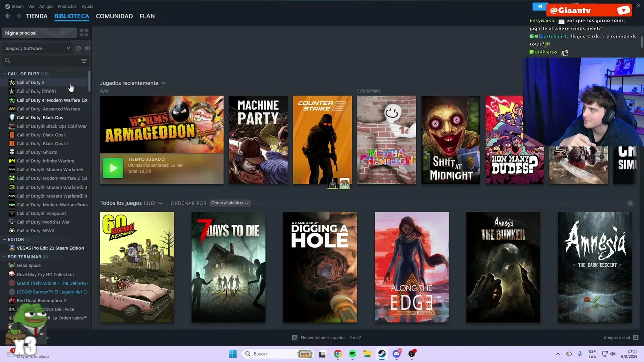Viewport: 644px width, 362px height.
Task: Click the Página principal button
Action: [x=39, y=33]
